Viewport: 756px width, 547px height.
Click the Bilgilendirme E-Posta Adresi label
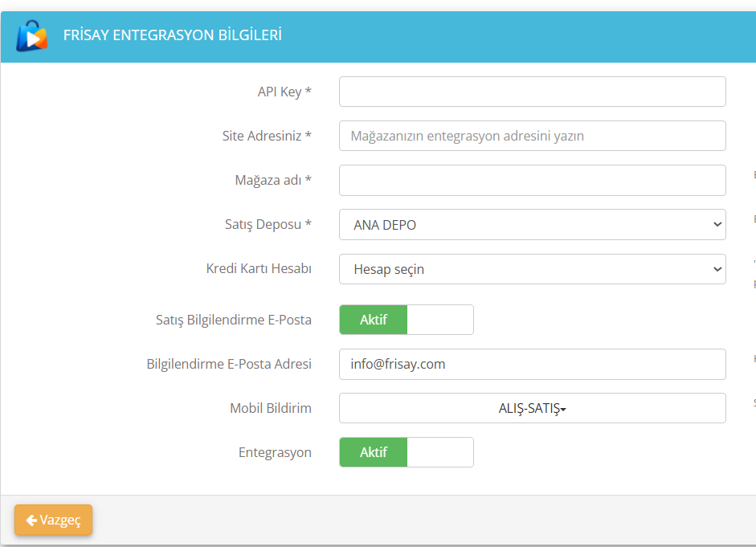click(x=229, y=364)
